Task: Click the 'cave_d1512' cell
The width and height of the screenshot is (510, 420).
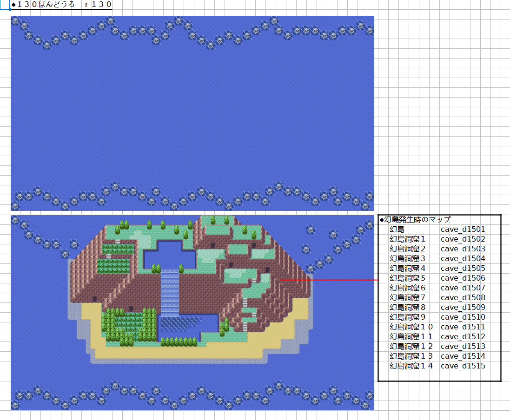Action: coord(463,336)
